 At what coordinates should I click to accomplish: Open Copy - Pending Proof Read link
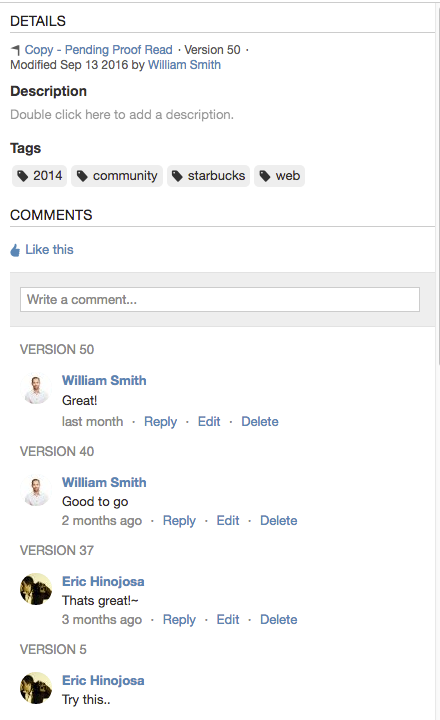pos(99,50)
